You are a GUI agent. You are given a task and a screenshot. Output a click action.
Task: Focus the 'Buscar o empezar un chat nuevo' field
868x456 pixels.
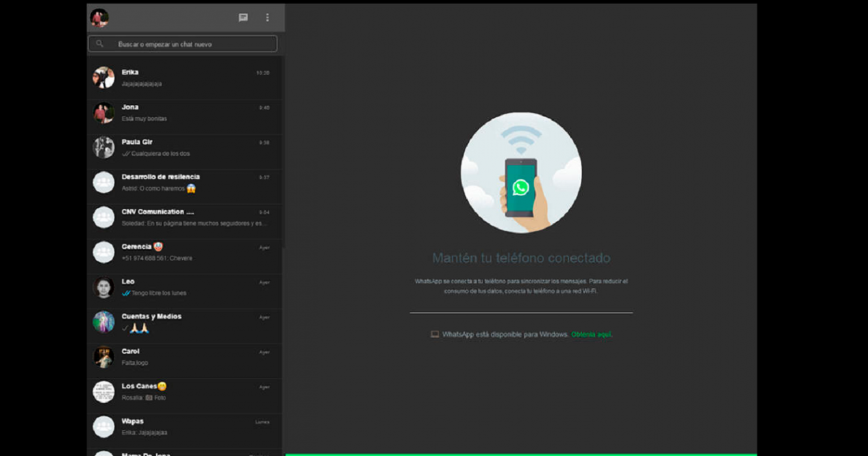pos(182,44)
